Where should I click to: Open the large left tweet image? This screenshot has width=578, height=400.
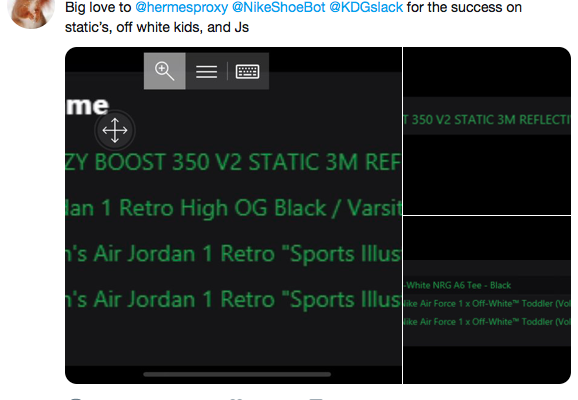coord(233,215)
